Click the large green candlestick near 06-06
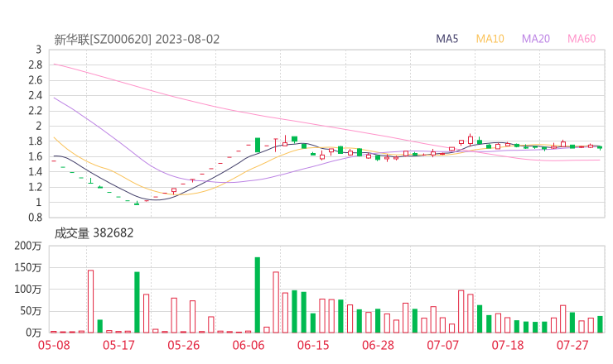The image size is (613, 364). click(x=258, y=145)
